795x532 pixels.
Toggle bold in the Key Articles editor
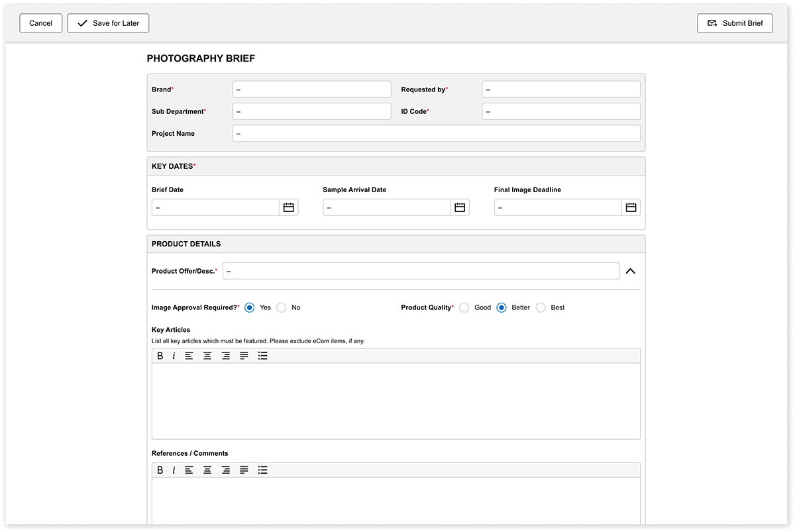coord(160,356)
